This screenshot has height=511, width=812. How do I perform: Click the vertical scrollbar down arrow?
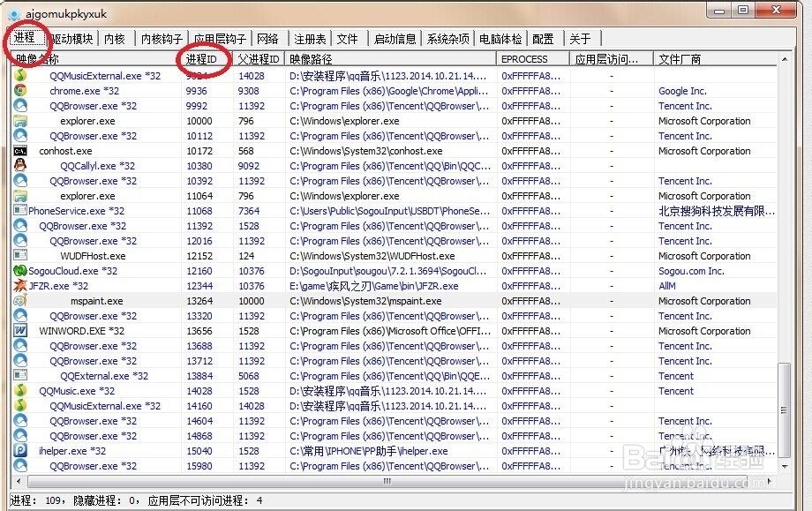click(785, 467)
